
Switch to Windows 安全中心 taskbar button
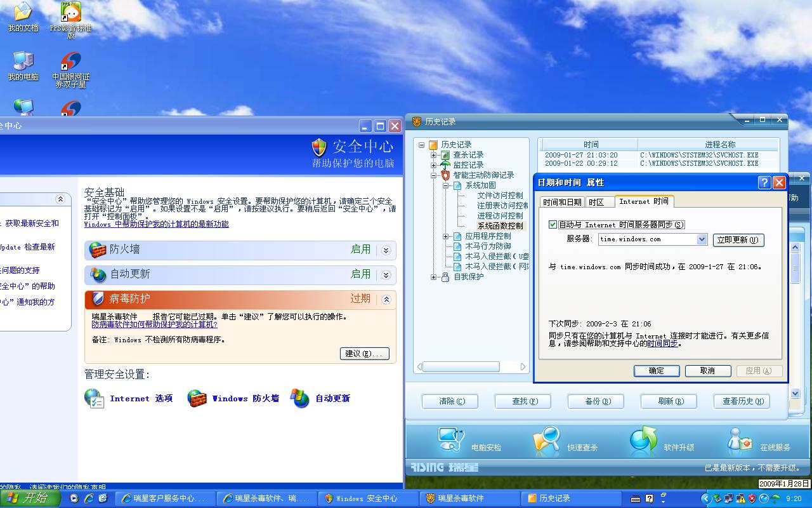point(368,498)
